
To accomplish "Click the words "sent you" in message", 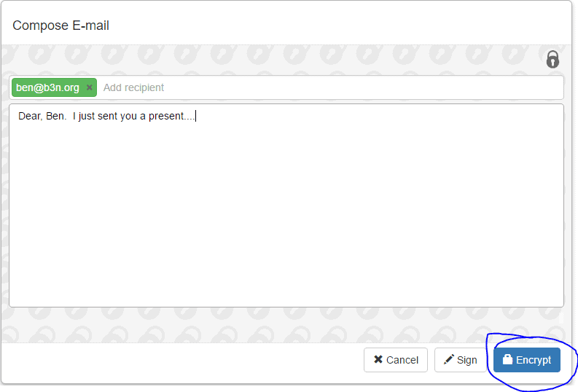I will pos(117,117).
